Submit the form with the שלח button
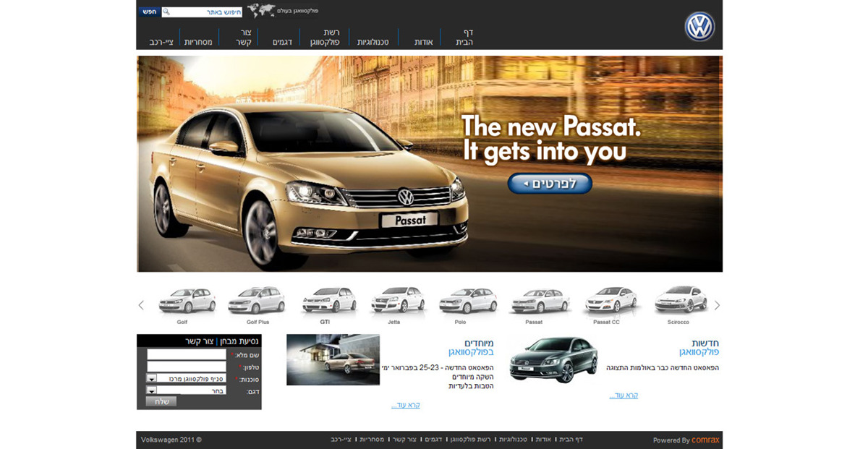 pyautogui.click(x=161, y=401)
